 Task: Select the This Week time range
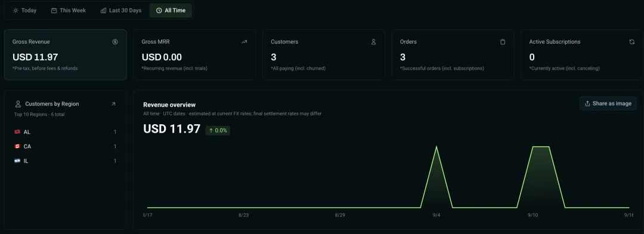coord(69,10)
